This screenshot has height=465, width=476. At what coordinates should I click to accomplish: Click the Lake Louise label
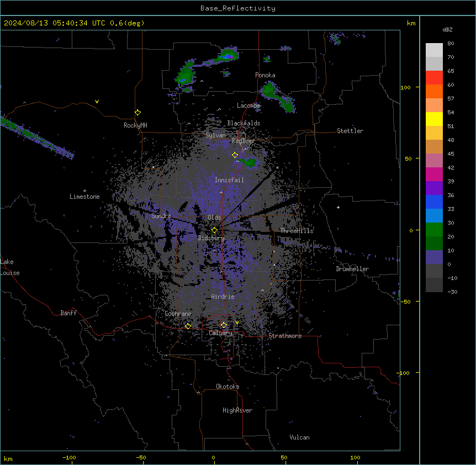pyautogui.click(x=10, y=267)
